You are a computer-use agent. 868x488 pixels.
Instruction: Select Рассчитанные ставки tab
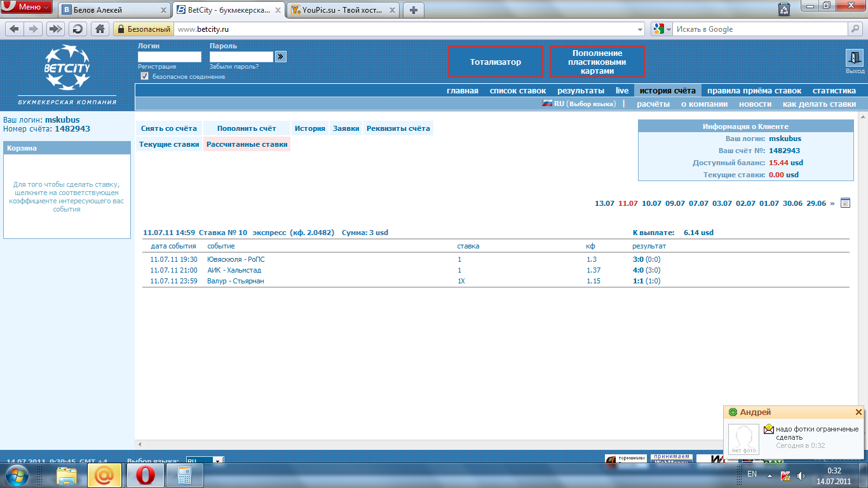coord(247,144)
